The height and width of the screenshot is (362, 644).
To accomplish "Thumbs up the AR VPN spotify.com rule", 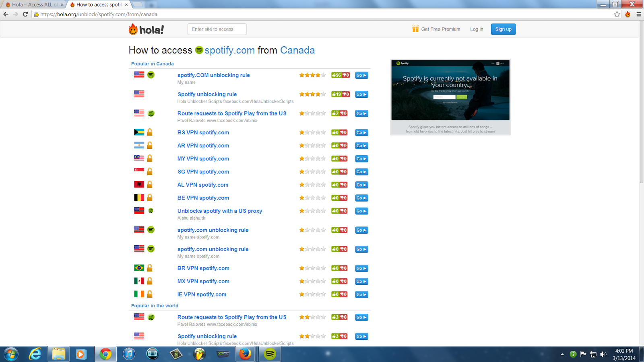I will [x=335, y=146].
